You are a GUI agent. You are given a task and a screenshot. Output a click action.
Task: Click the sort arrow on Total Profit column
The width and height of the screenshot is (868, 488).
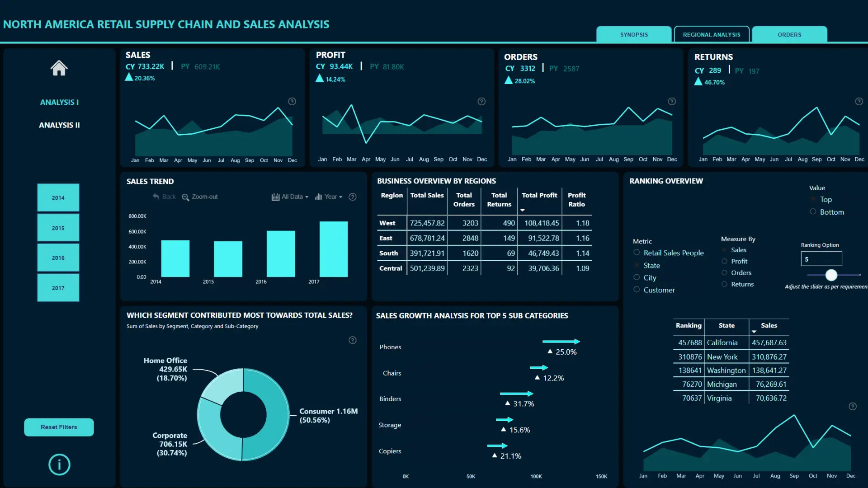[523, 210]
